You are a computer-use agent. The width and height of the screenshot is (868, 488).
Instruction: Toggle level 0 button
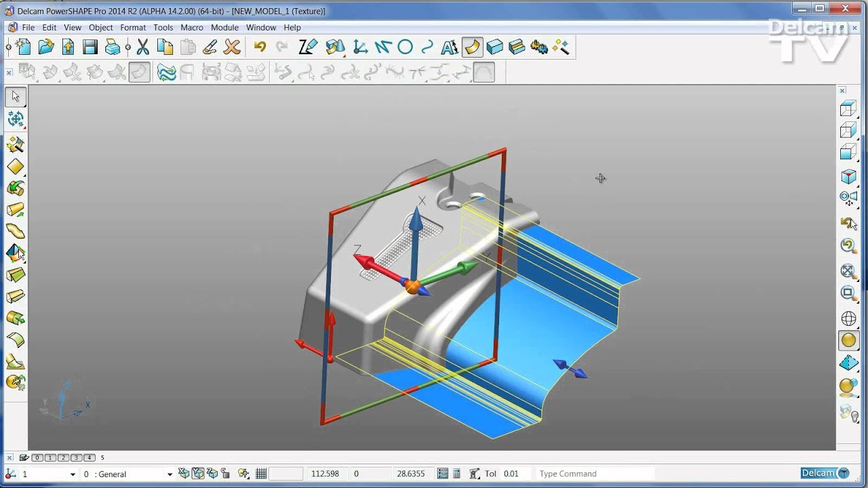[x=37, y=457]
